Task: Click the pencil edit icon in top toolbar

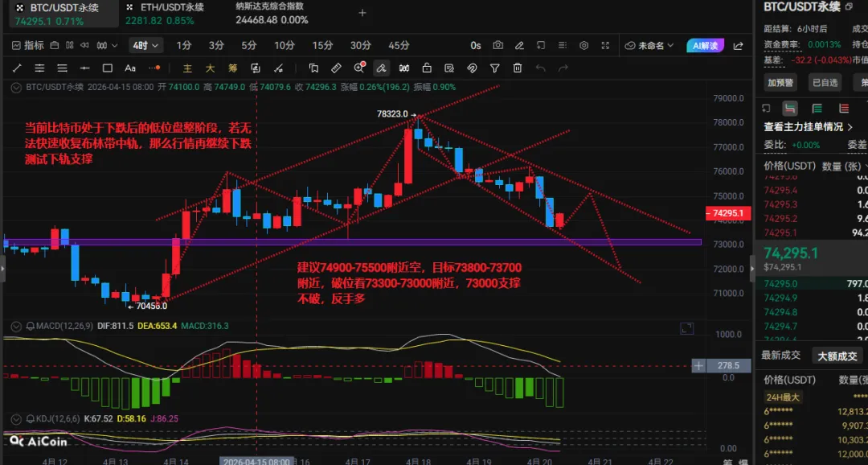Action: coord(519,45)
